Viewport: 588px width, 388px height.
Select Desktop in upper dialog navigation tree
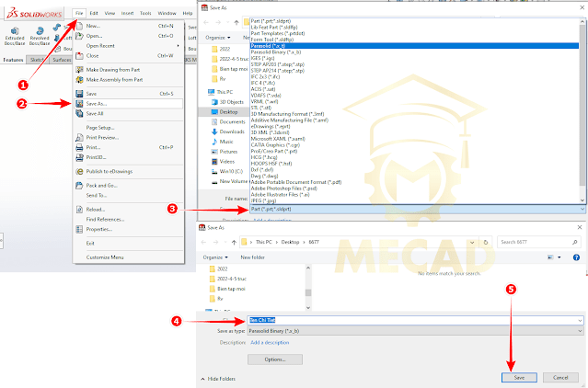227,112
